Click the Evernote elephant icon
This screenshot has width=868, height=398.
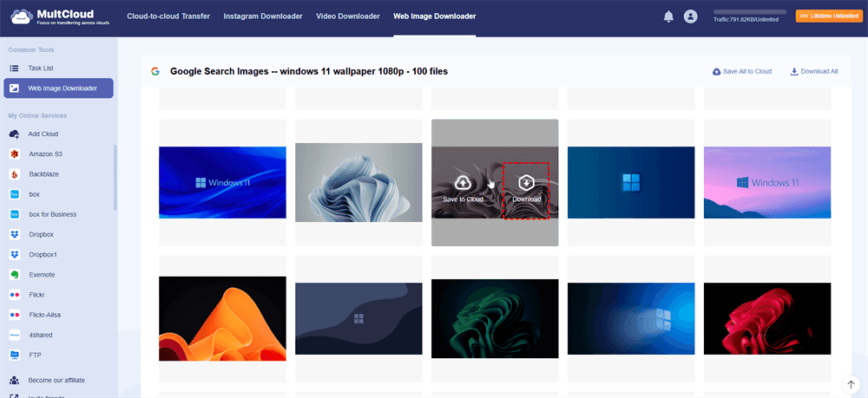(x=15, y=275)
